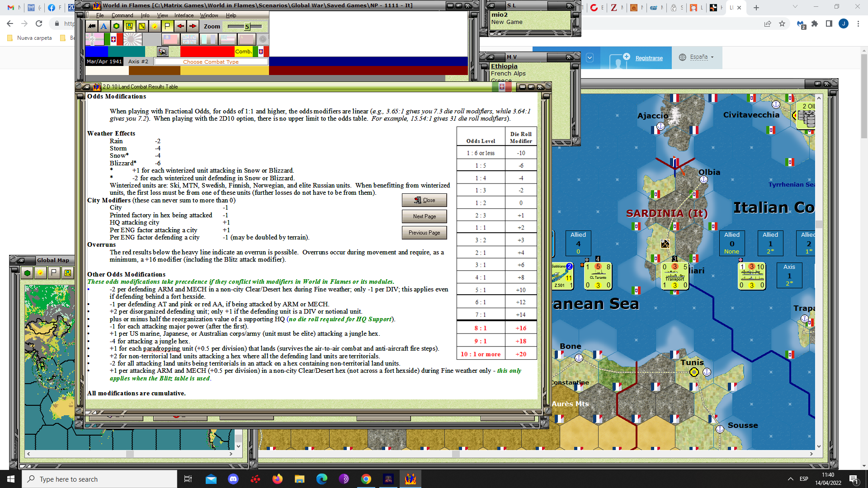Click Global Map scroll down arrow
This screenshot has width=868, height=488.
pyautogui.click(x=239, y=446)
